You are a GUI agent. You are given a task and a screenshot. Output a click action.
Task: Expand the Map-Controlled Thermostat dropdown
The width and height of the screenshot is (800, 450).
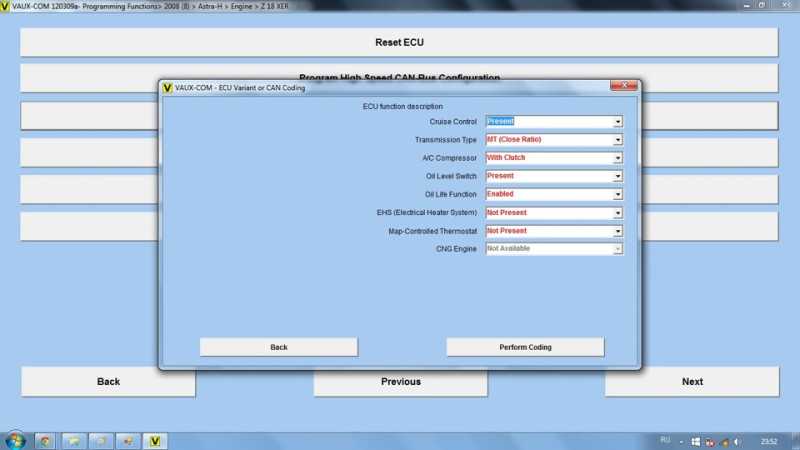tap(617, 231)
